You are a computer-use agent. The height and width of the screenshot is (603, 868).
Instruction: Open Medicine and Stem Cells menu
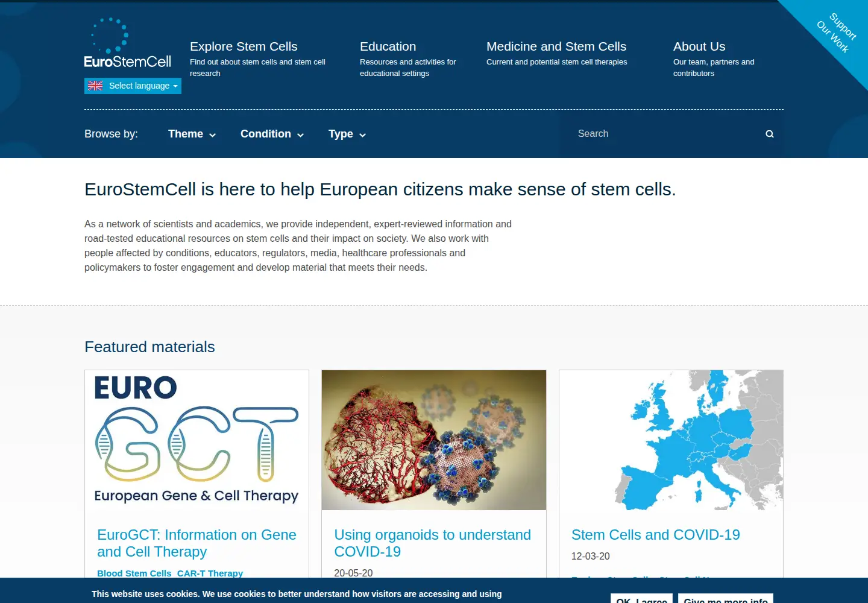[556, 46]
